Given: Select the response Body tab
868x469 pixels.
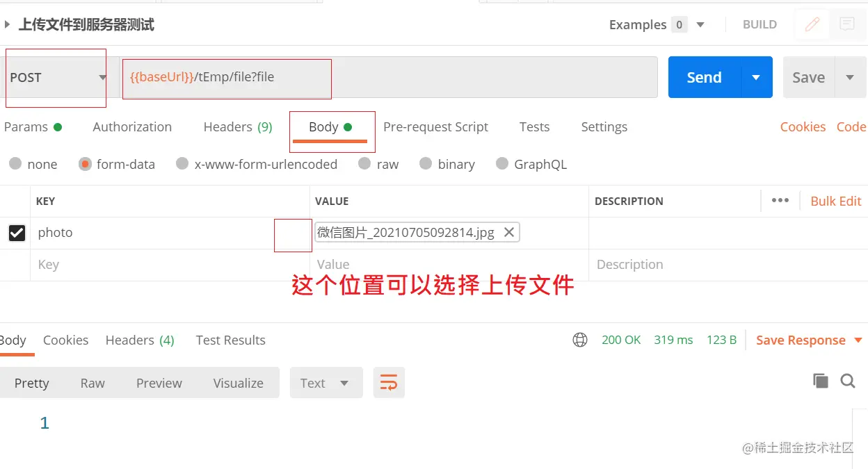Looking at the screenshot, I should pos(13,340).
